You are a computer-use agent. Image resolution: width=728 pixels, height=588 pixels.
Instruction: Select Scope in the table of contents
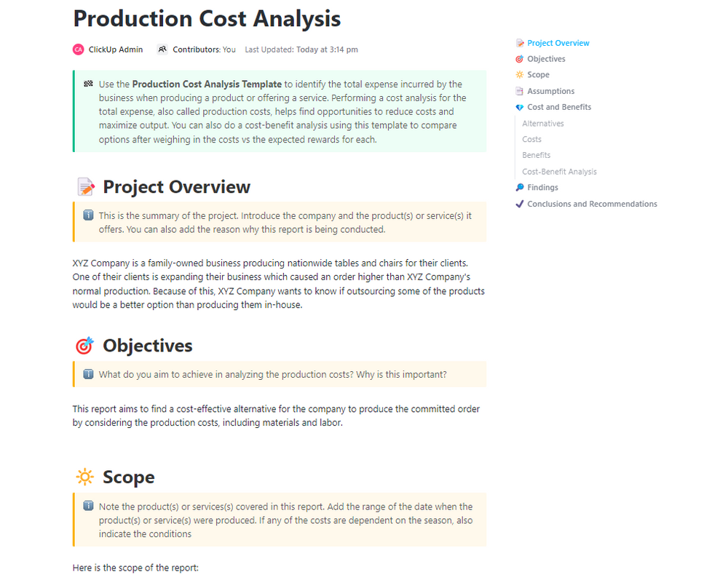click(x=538, y=75)
